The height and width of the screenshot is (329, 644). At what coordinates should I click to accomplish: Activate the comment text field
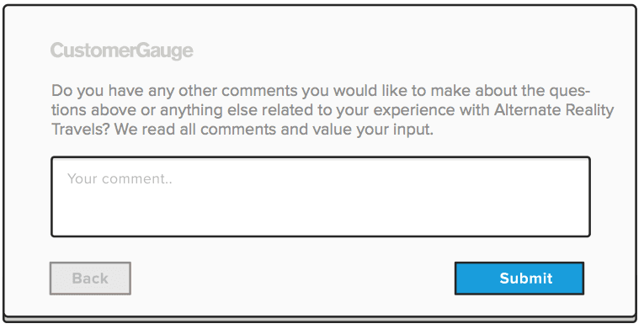(321, 197)
